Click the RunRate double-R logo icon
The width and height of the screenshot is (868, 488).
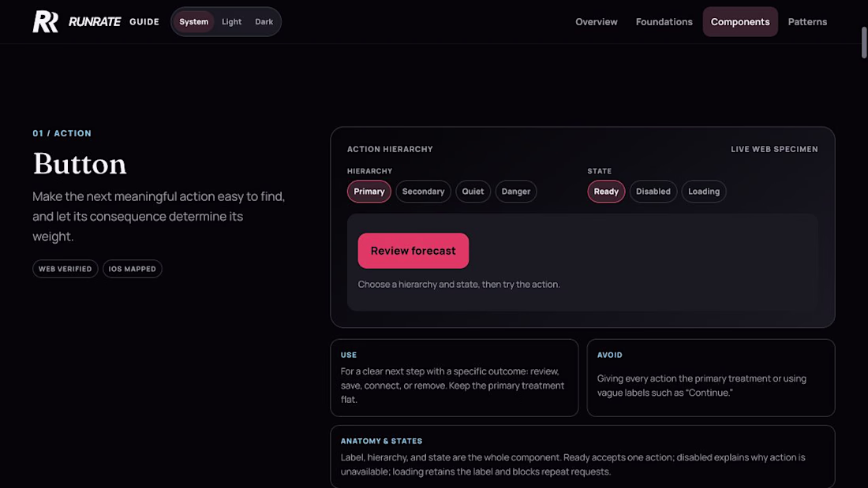click(x=46, y=21)
